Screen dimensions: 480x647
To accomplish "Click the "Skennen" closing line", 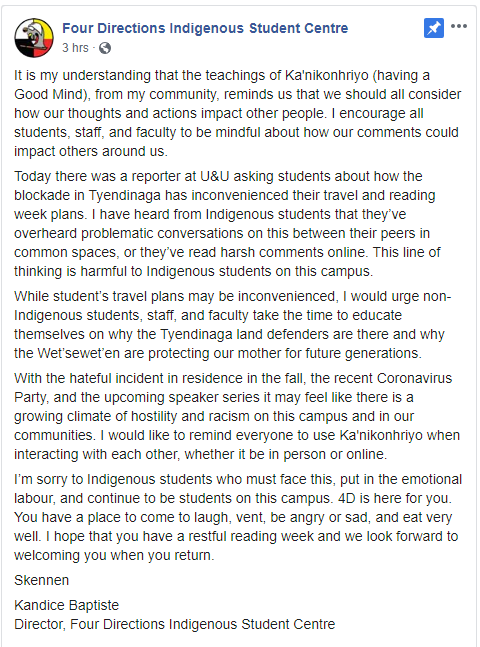I will pos(42,580).
